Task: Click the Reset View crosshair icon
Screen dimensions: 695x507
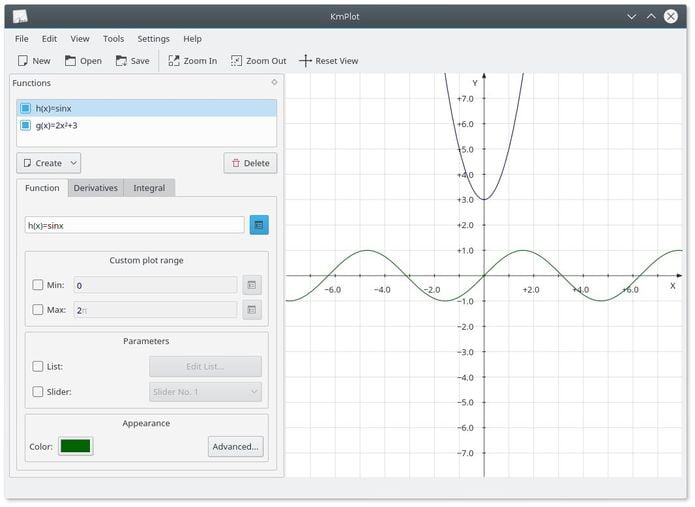Action: 305,61
